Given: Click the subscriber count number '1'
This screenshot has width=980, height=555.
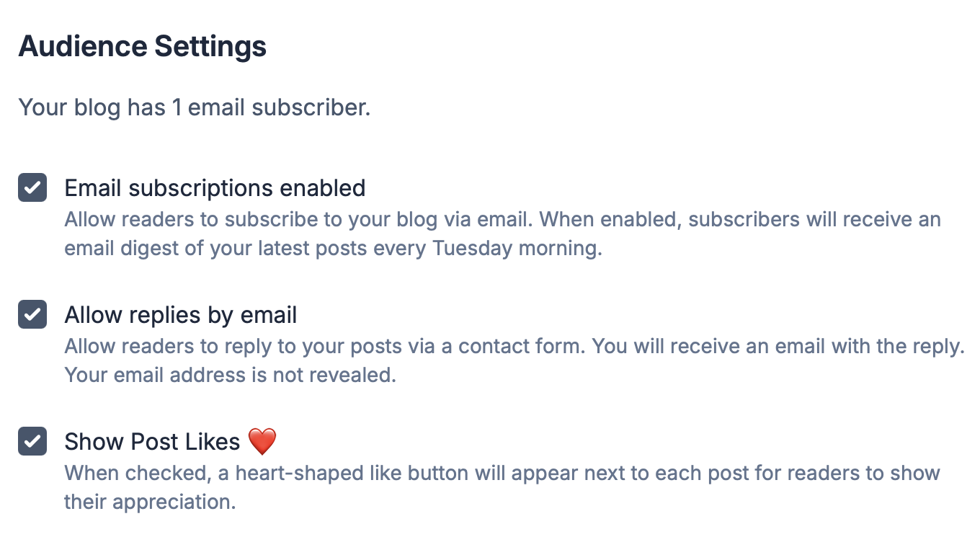Looking at the screenshot, I should pyautogui.click(x=177, y=107).
